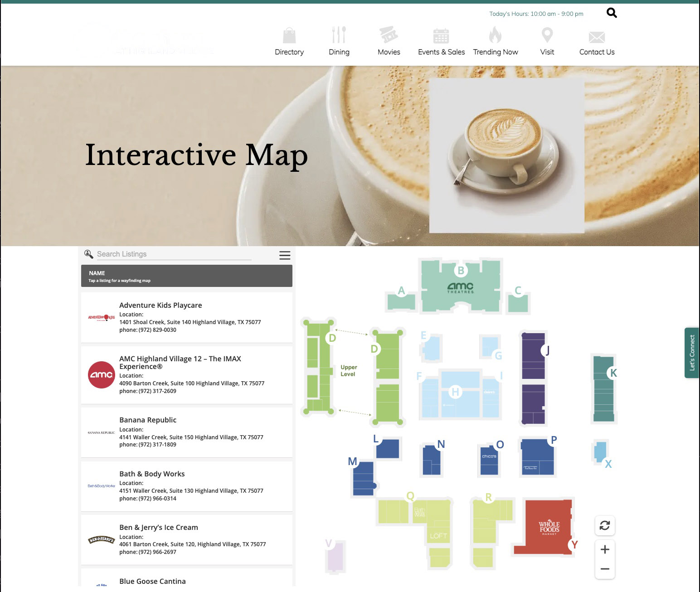Click teal building K on map
The image size is (700, 592).
coord(603,389)
